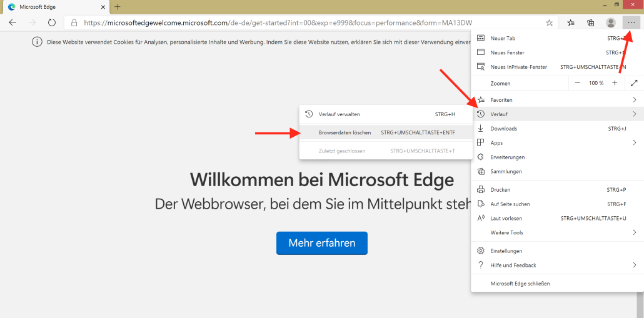Click the cookie notice info icon
The height and width of the screenshot is (318, 644).
[38, 42]
